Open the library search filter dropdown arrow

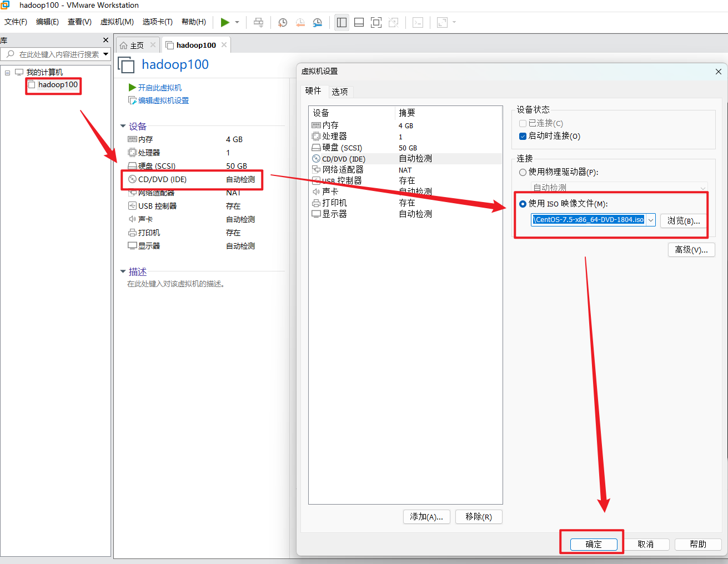click(x=106, y=54)
